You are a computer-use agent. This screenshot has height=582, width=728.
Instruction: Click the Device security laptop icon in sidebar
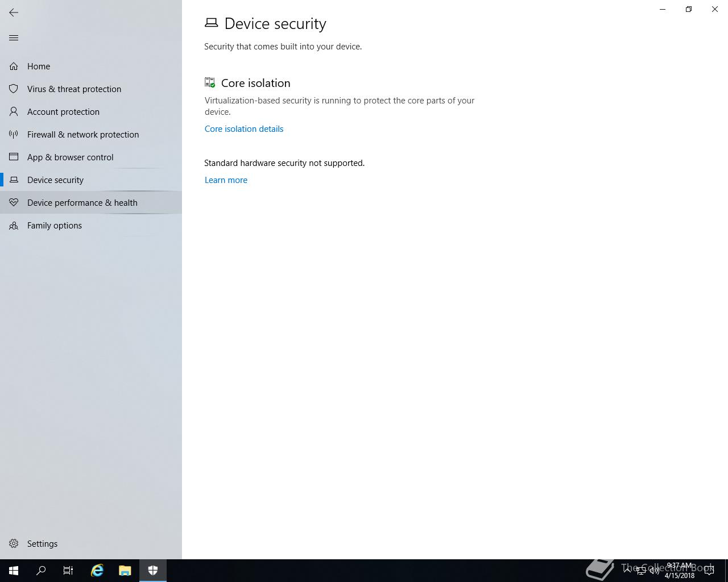[x=14, y=180]
